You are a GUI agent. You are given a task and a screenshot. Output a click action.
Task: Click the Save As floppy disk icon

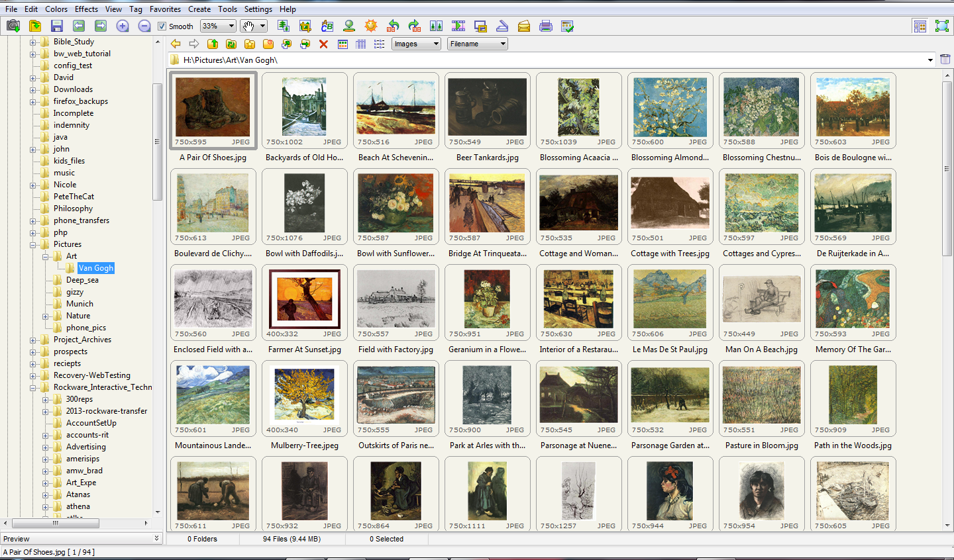click(57, 26)
